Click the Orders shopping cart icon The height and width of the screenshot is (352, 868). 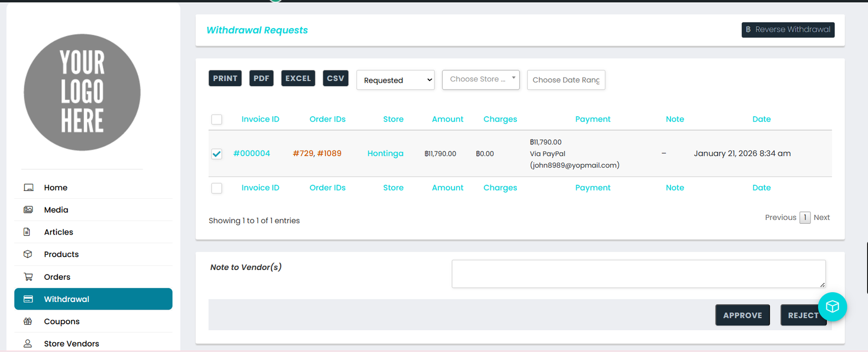tap(28, 277)
